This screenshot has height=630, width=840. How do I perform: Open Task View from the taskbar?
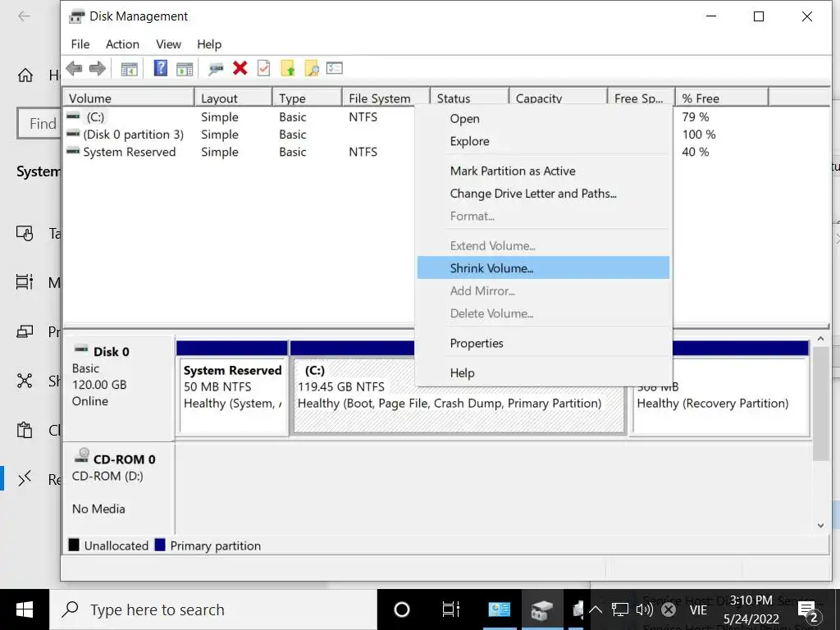coord(450,609)
